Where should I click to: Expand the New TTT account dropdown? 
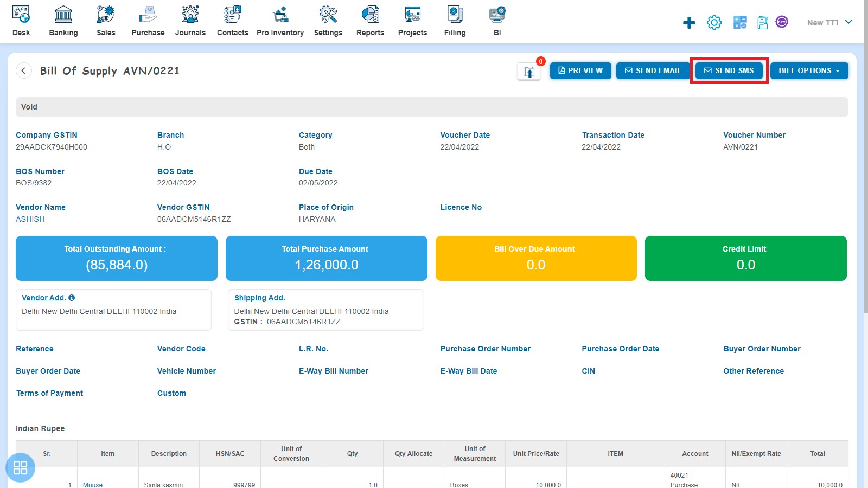click(830, 22)
